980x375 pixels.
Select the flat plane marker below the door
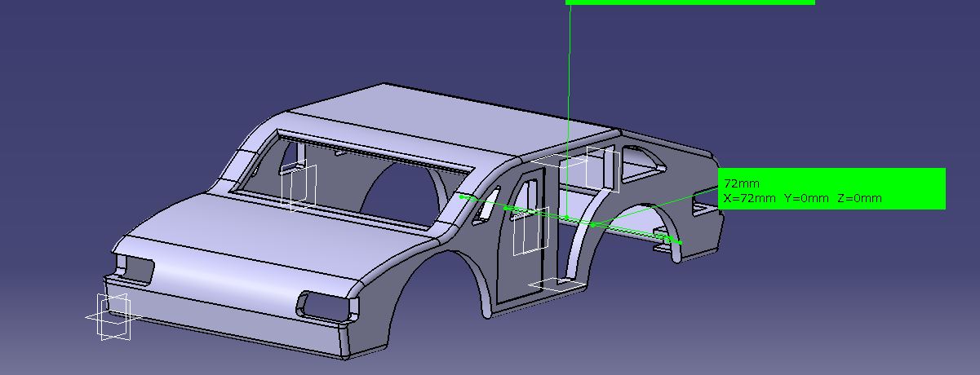(x=557, y=285)
